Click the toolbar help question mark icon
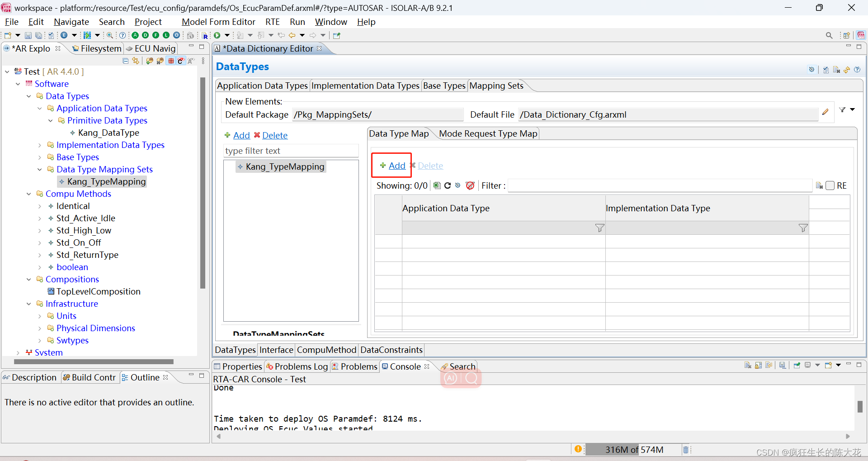Image resolution: width=868 pixels, height=461 pixels. pyautogui.click(x=123, y=35)
